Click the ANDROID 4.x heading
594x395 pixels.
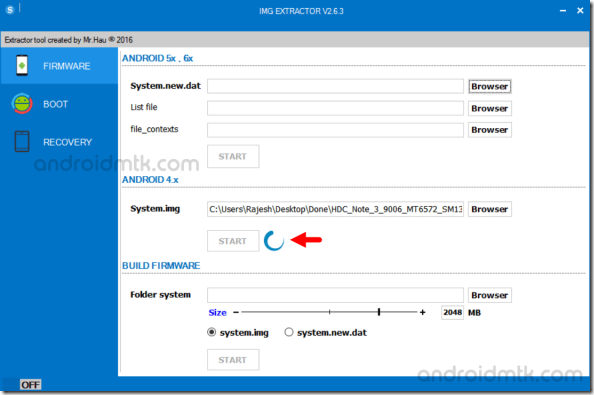[x=150, y=180]
